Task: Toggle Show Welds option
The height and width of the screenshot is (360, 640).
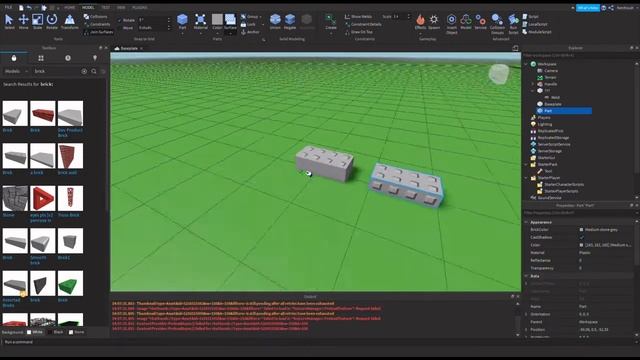Action: point(358,17)
